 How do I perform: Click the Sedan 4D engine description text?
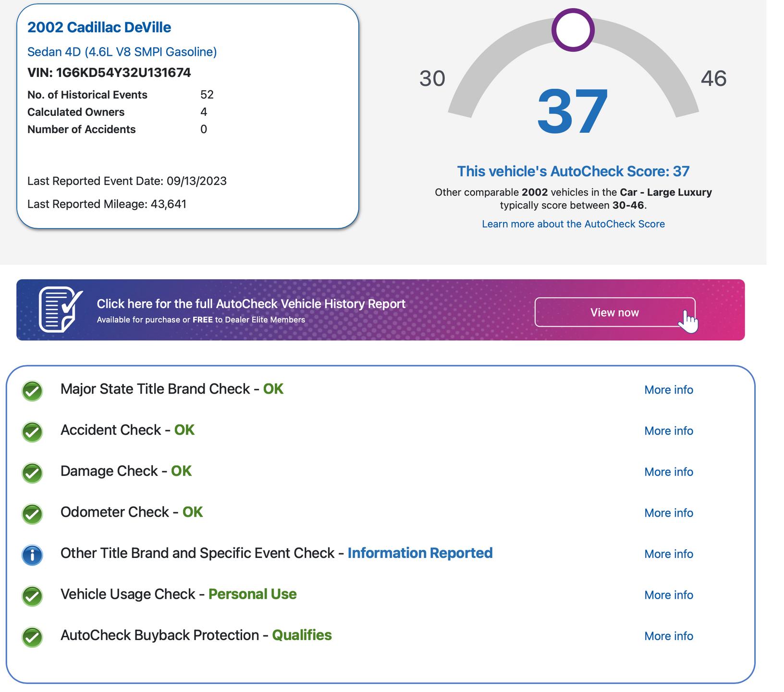[x=122, y=52]
